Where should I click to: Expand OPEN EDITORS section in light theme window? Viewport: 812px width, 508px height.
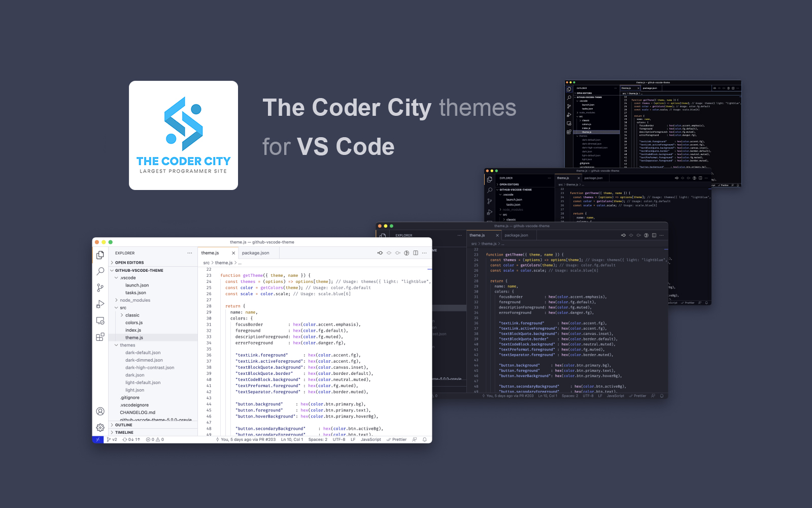[153, 263]
